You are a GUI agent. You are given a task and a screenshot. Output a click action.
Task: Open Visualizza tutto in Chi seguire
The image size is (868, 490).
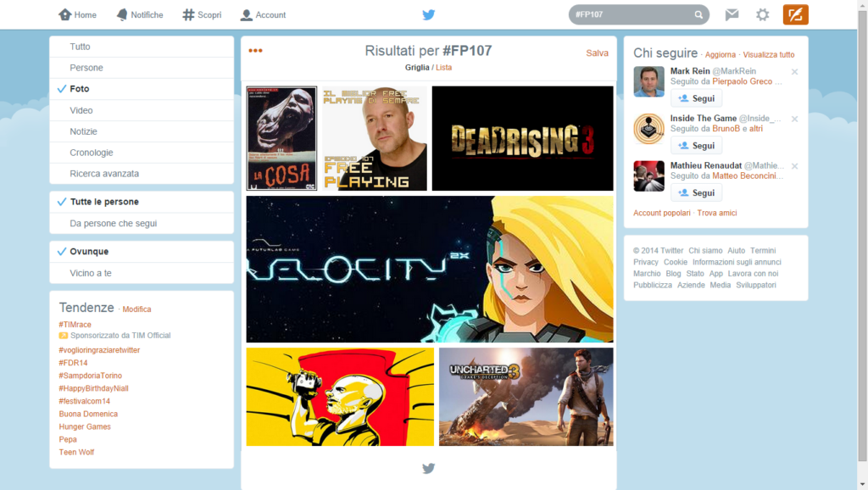(768, 53)
